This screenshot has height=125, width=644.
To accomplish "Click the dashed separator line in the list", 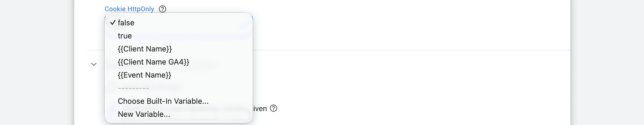I will (x=134, y=88).
